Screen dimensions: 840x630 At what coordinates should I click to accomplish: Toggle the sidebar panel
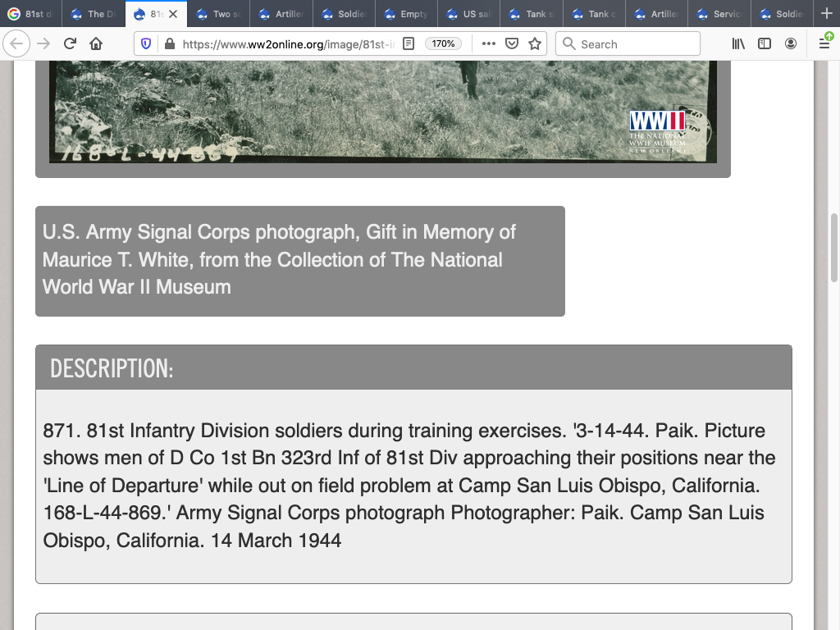click(x=765, y=43)
